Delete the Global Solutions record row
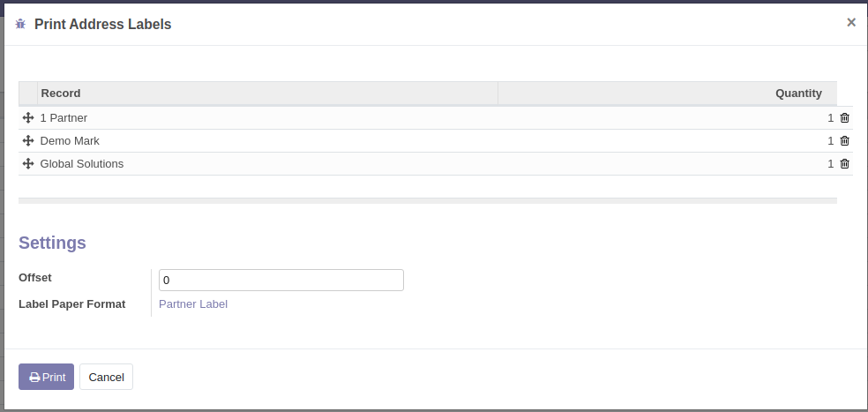Viewport: 868px width, 412px height. tap(844, 164)
